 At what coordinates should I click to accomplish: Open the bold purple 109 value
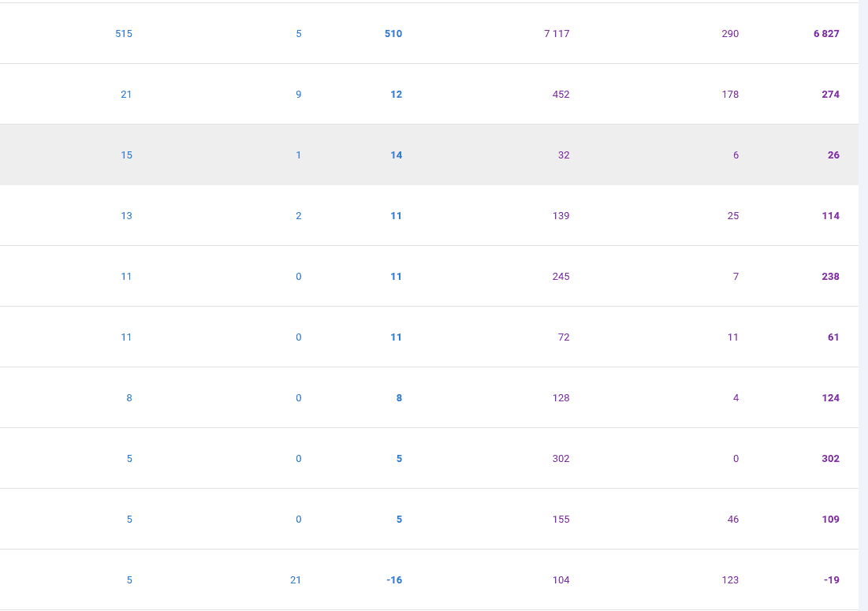pyautogui.click(x=830, y=520)
